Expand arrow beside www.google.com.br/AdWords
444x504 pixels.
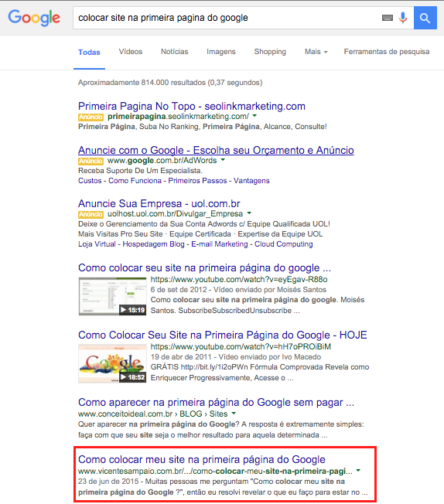223,160
